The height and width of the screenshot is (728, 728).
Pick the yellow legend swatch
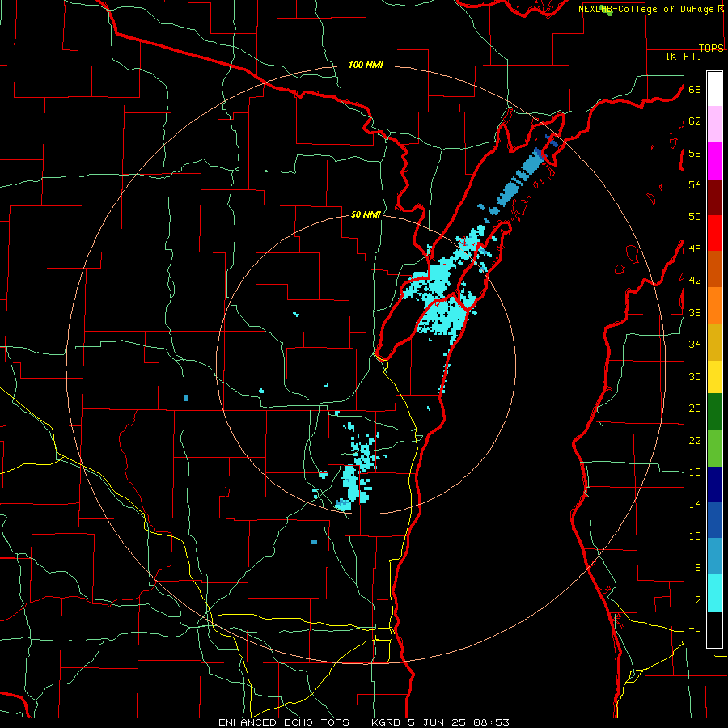(714, 377)
